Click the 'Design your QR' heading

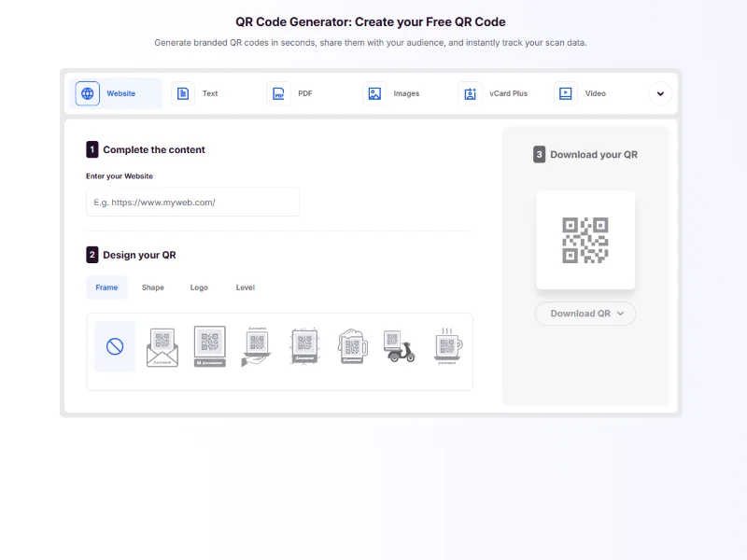tap(139, 255)
